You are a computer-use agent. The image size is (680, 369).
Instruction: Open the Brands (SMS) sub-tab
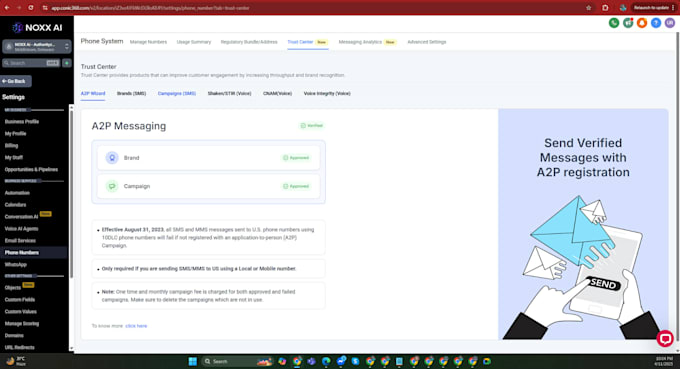pos(131,94)
